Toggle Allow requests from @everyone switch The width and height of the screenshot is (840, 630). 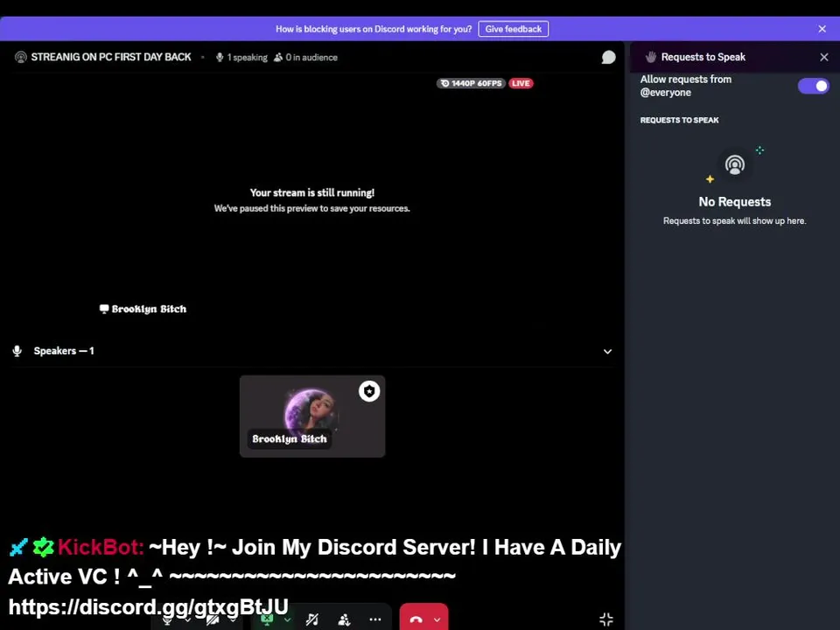pyautogui.click(x=813, y=86)
